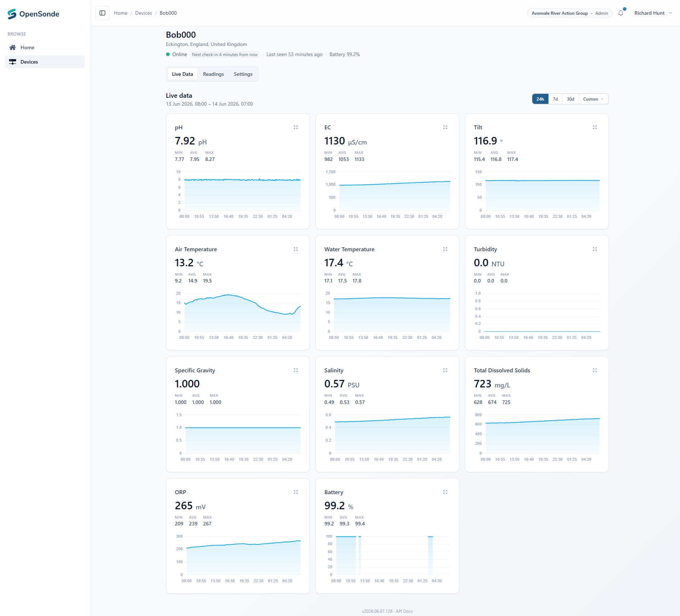Click the pH line chart

point(238,194)
